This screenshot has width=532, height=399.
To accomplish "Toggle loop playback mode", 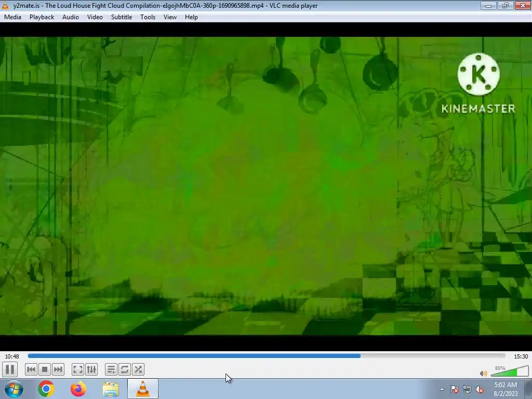I will click(125, 369).
